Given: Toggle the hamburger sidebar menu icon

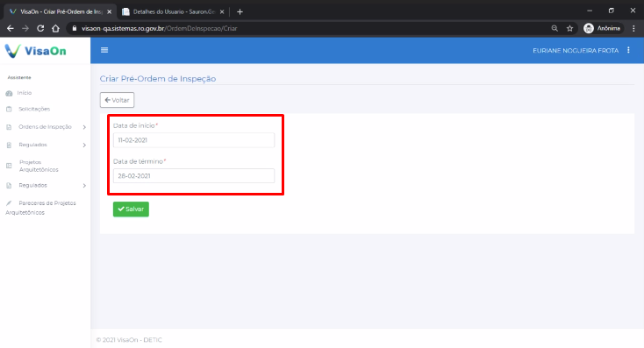Looking at the screenshot, I should (x=104, y=50).
